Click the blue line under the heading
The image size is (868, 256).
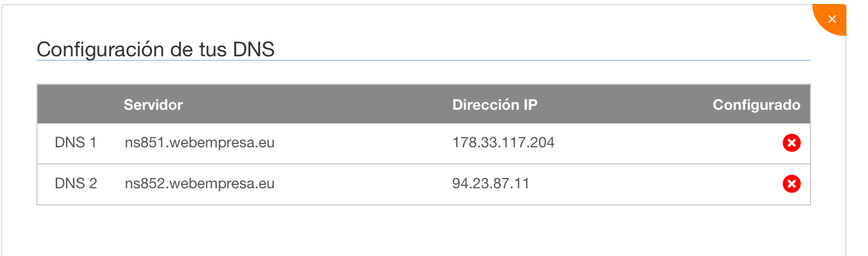[x=424, y=60]
